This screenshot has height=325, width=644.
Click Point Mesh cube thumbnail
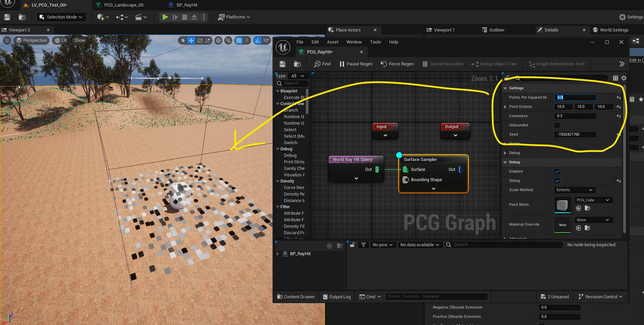pyautogui.click(x=562, y=205)
